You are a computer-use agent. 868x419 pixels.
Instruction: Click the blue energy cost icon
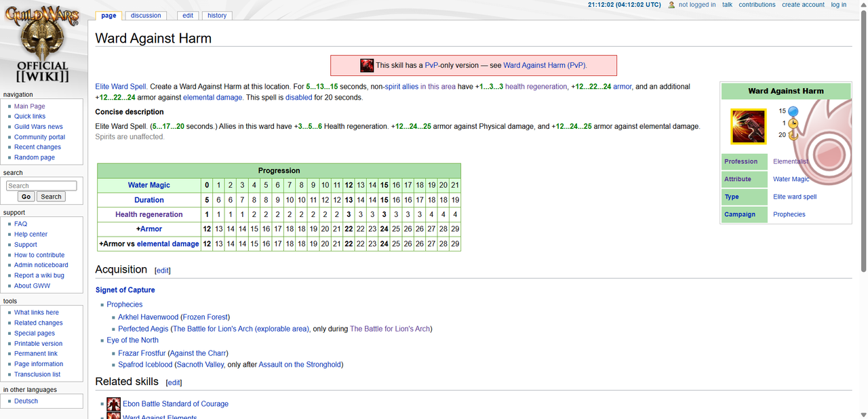click(793, 111)
